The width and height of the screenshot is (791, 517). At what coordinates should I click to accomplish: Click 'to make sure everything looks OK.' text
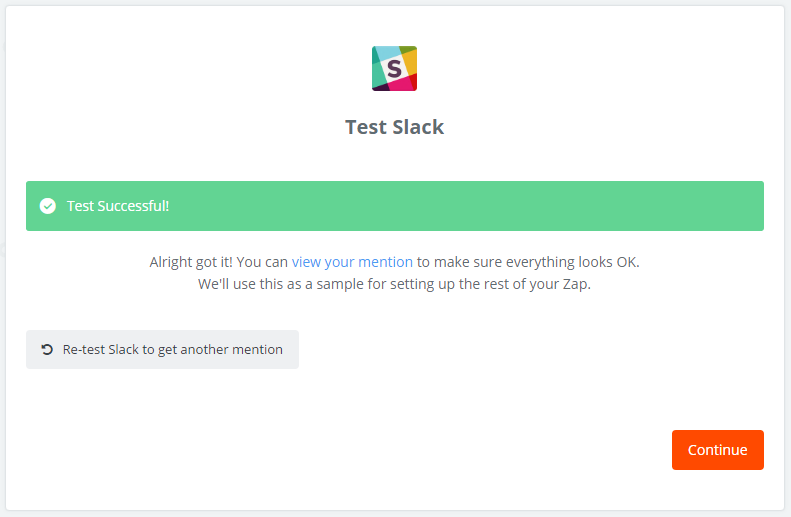(528, 262)
